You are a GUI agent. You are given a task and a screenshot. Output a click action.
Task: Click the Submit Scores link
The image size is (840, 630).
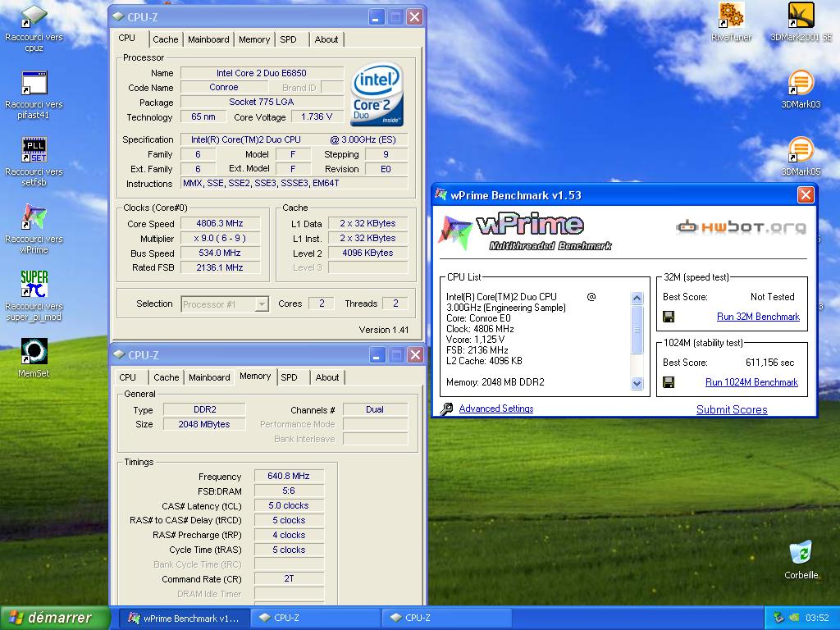coord(732,410)
